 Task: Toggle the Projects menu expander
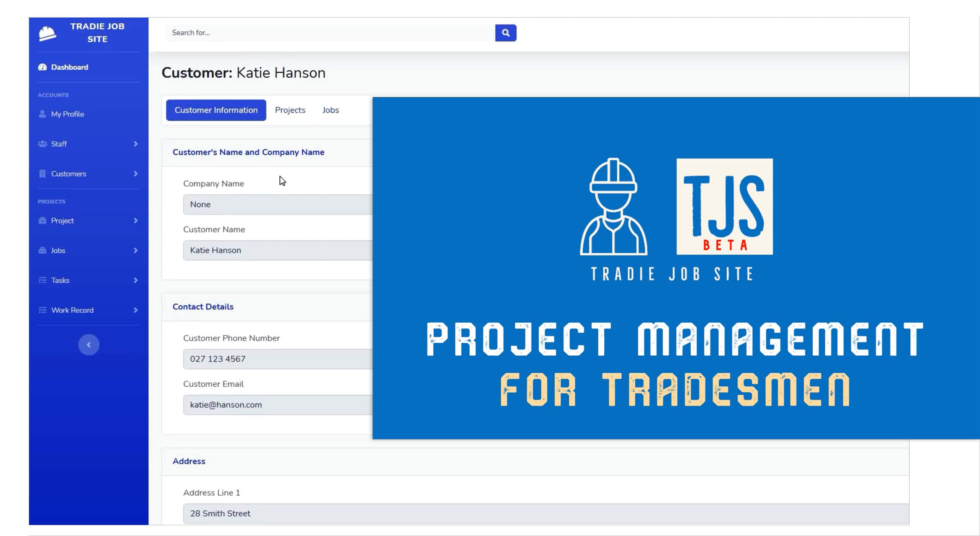coord(136,221)
